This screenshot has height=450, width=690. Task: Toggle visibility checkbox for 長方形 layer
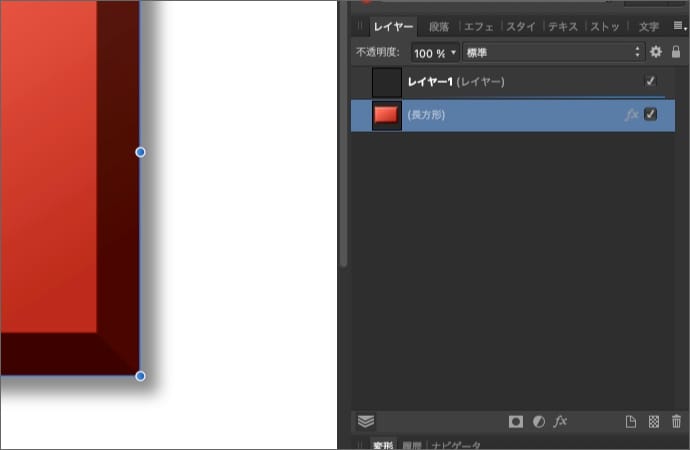651,115
